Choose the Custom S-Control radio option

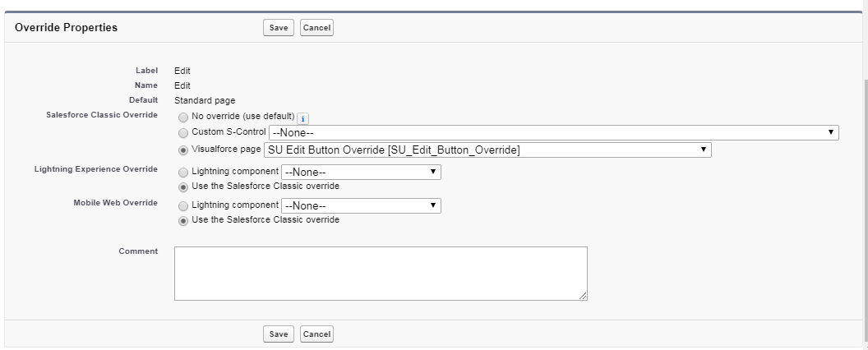coord(183,132)
